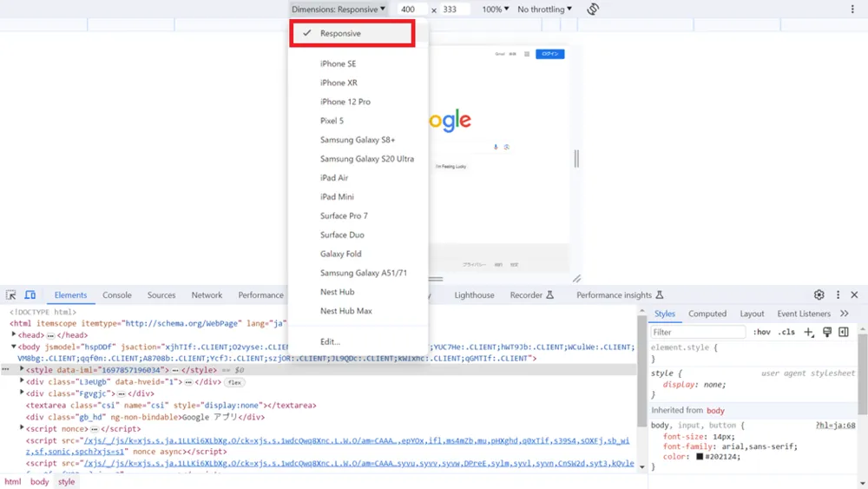Open the DevTools three-dot customize menu
The height and width of the screenshot is (489, 868).
pyautogui.click(x=838, y=295)
